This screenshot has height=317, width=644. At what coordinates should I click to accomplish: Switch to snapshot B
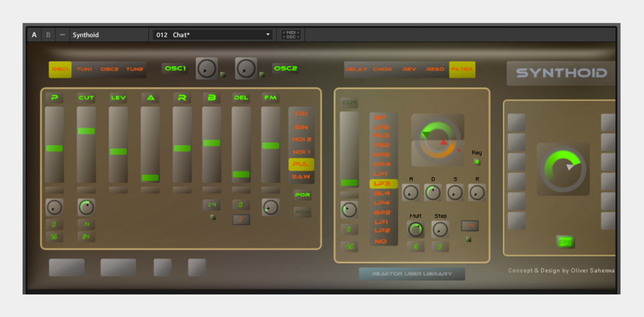click(x=48, y=35)
